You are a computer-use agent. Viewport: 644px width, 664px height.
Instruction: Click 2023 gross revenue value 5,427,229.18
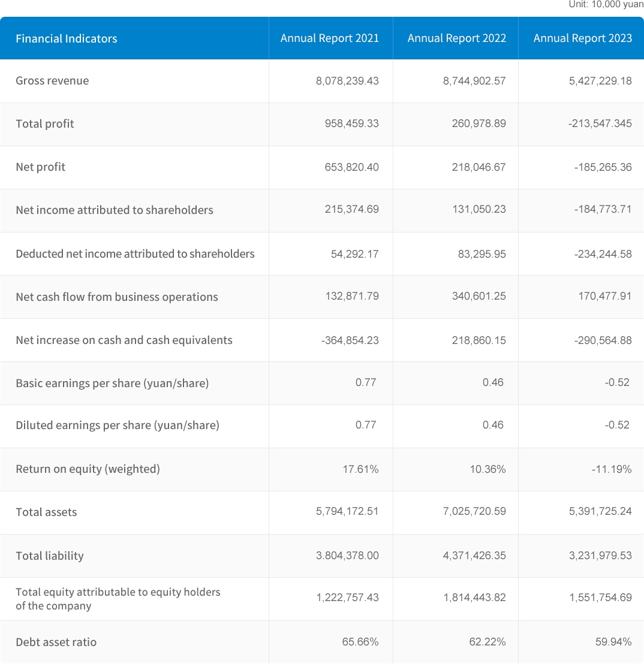tap(600, 81)
